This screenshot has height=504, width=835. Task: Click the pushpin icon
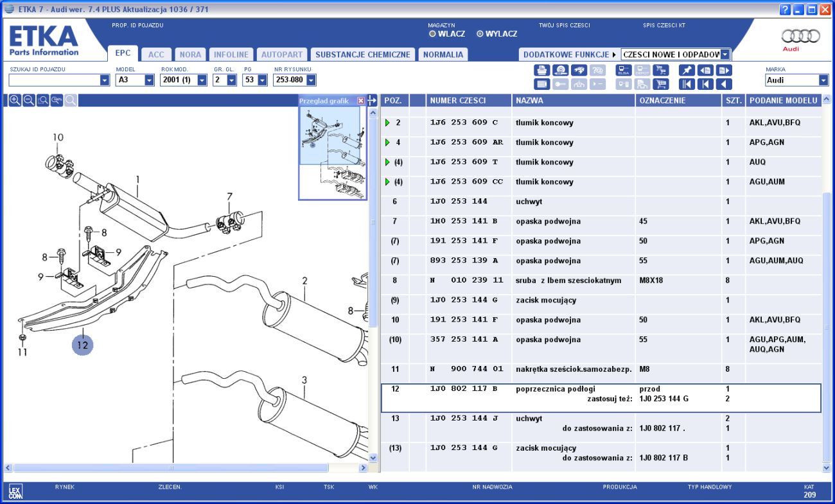(x=687, y=70)
